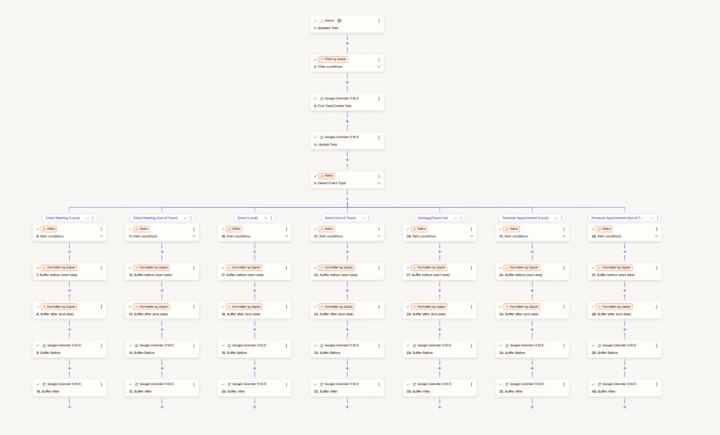This screenshot has height=435, width=720.
Task: Open three-dot menu on step 5 Paths
Action: tap(379, 176)
